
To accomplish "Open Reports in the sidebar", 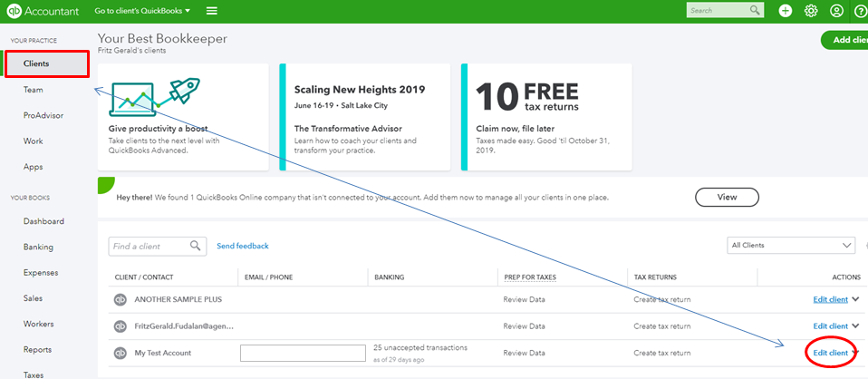I will [x=38, y=350].
